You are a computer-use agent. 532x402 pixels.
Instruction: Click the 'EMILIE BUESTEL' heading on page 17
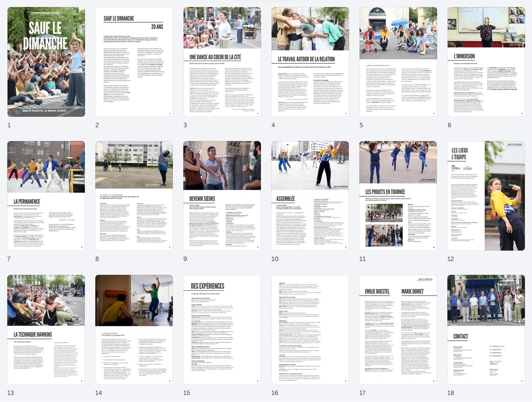377,291
